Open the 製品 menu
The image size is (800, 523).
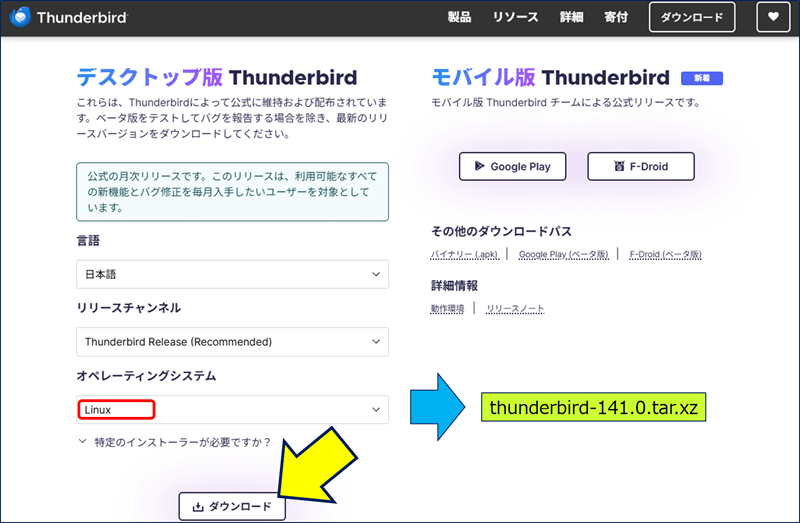pos(459,17)
